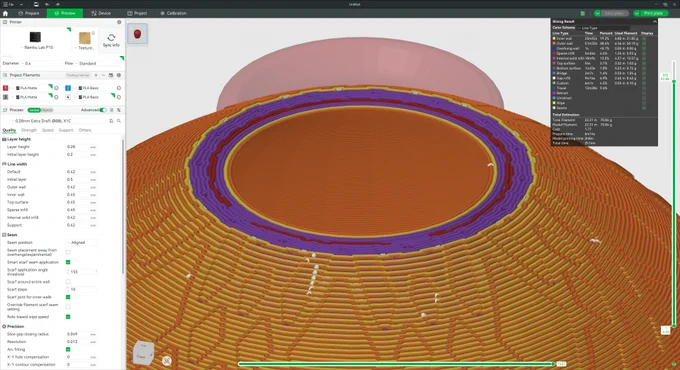Open the Calibration tab
Image resolution: width=680 pixels, height=370 pixels.
pos(173,13)
